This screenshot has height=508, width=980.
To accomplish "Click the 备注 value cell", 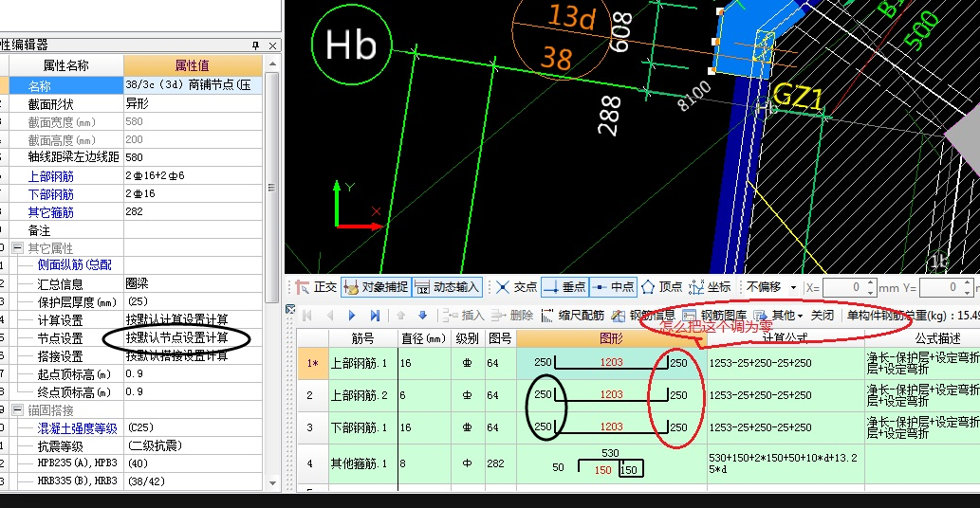I will click(x=193, y=230).
